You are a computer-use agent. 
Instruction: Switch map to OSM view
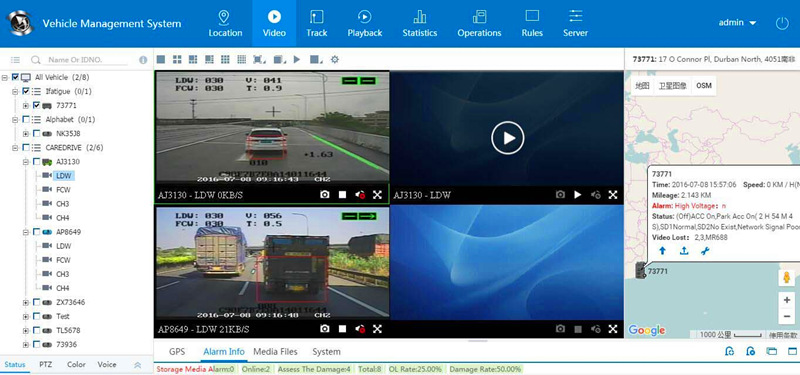coord(704,86)
